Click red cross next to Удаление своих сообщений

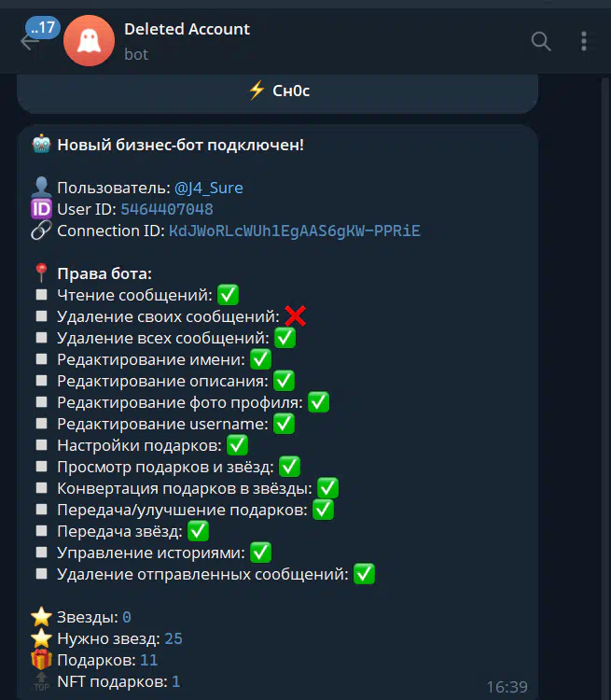(x=295, y=316)
